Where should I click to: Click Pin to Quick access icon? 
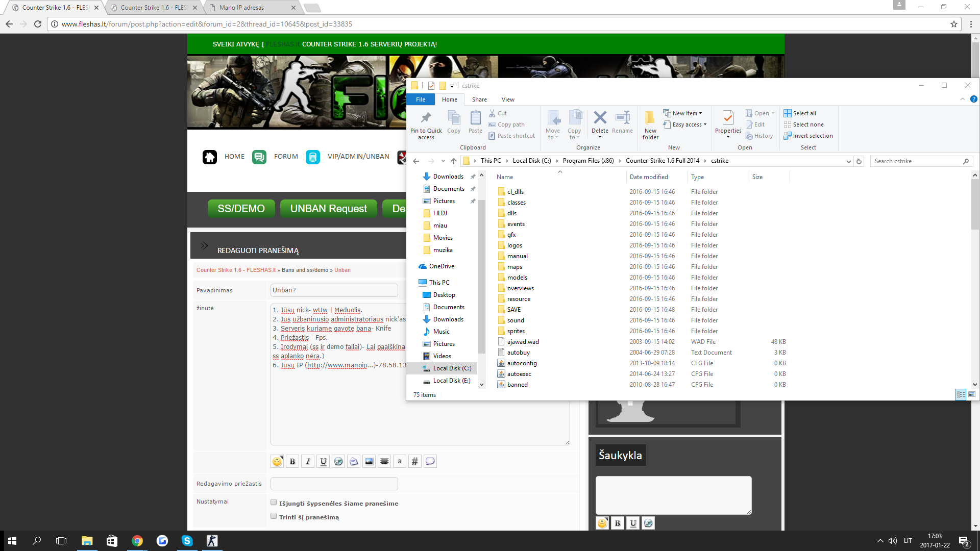[426, 118]
